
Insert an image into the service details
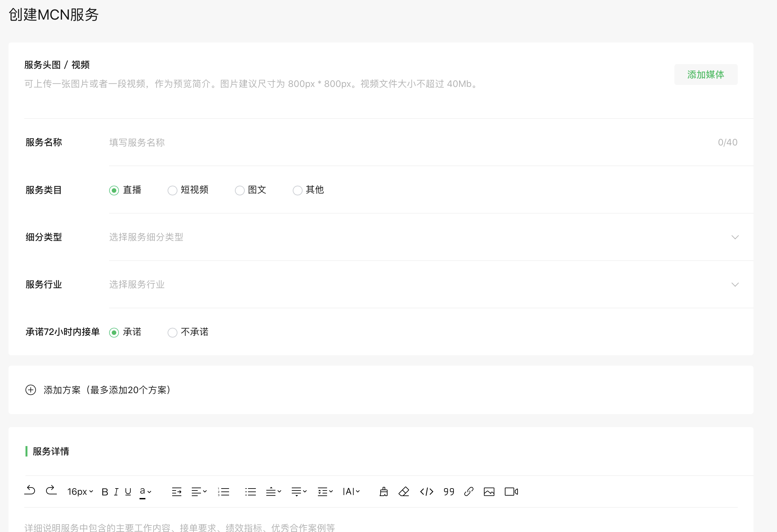(489, 491)
